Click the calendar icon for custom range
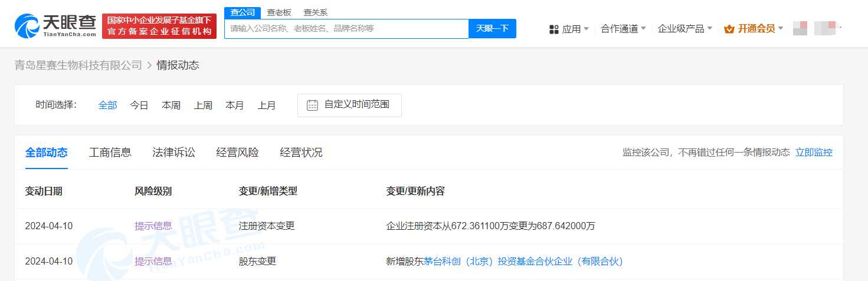Image resolution: width=868 pixels, height=281 pixels. (x=312, y=105)
